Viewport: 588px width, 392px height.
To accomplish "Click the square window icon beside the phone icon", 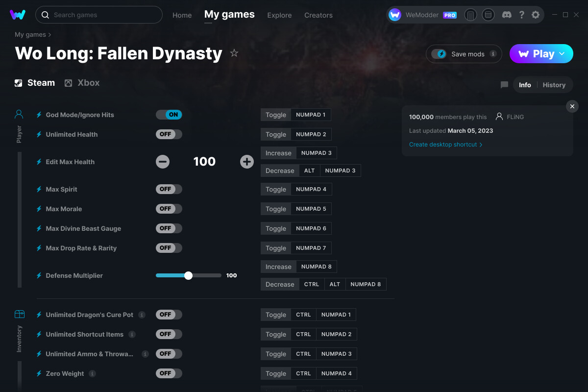I will coord(488,15).
